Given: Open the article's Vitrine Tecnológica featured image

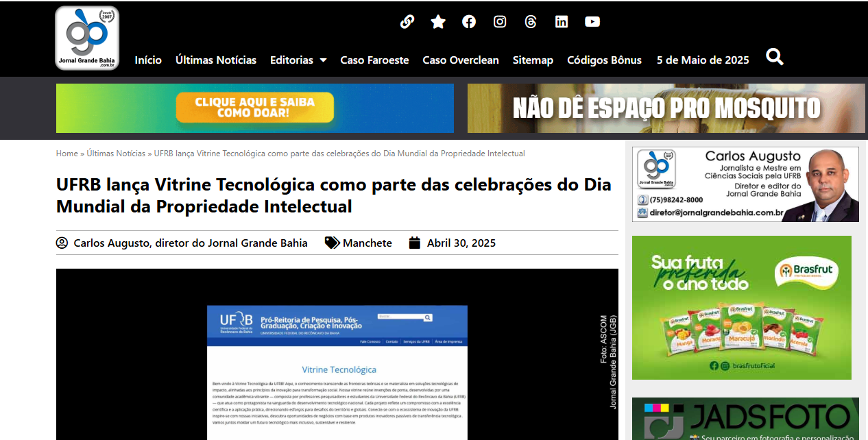Looking at the screenshot, I should pyautogui.click(x=337, y=354).
